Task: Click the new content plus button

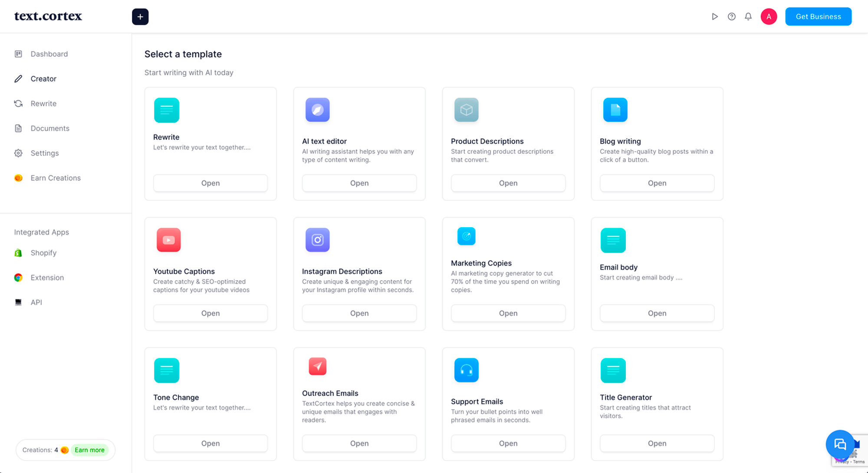Action: [x=140, y=16]
